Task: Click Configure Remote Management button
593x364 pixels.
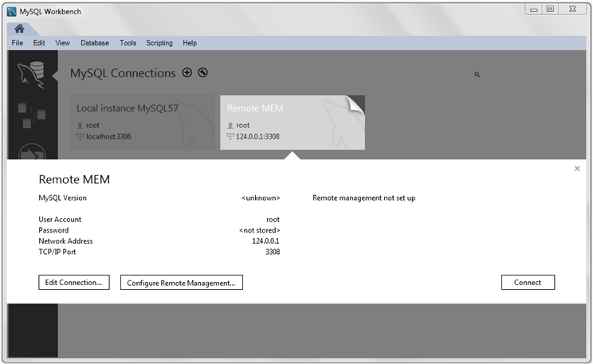Action: tap(181, 282)
